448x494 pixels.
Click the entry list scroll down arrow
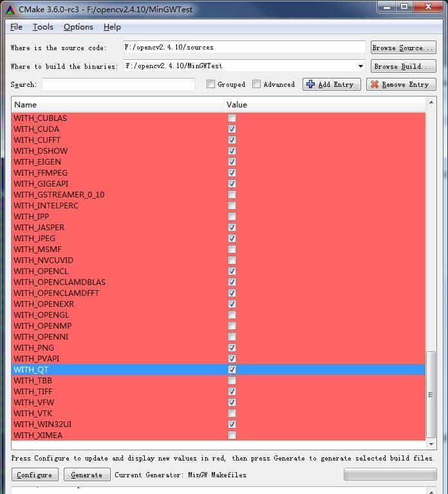point(431,444)
